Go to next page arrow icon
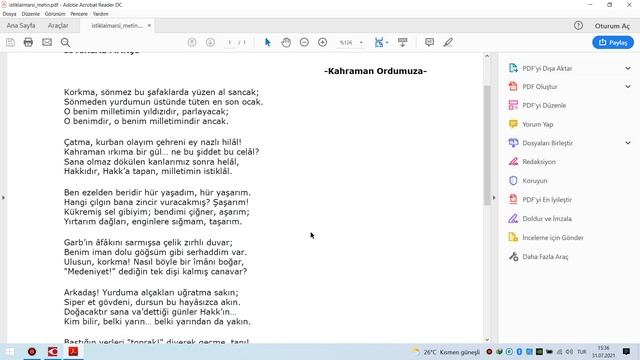The image size is (640, 360). pos(210,42)
